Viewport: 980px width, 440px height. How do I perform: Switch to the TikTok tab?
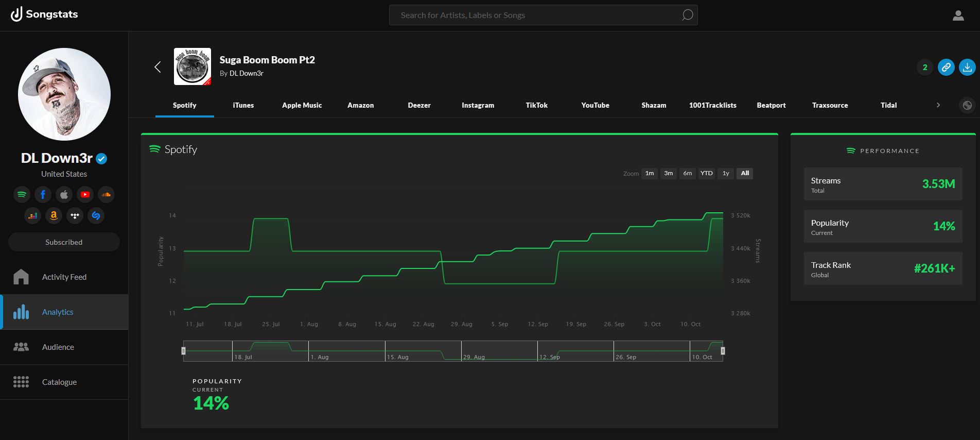coord(537,105)
